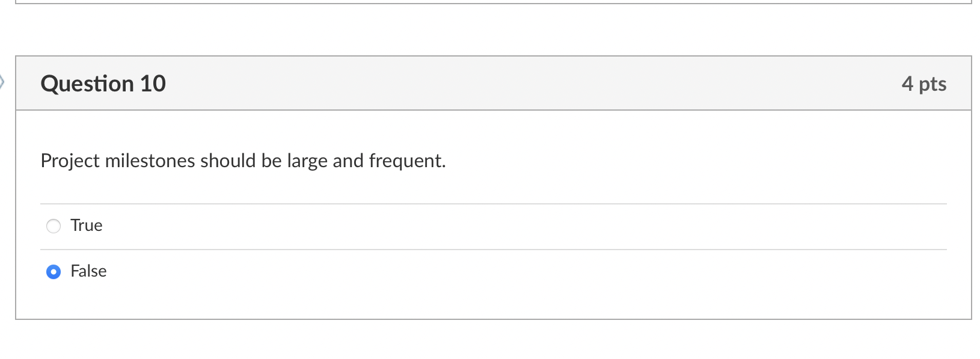Click the filled False radio button
The image size is (980, 359).
click(54, 271)
